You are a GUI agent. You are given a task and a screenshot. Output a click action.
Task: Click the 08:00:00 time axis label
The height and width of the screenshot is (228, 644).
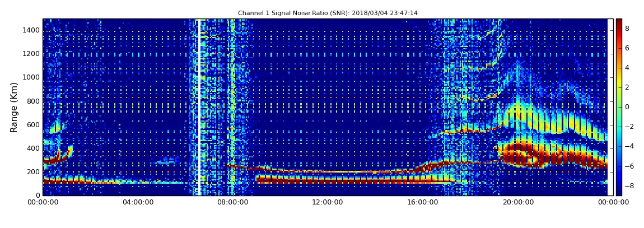(x=232, y=202)
